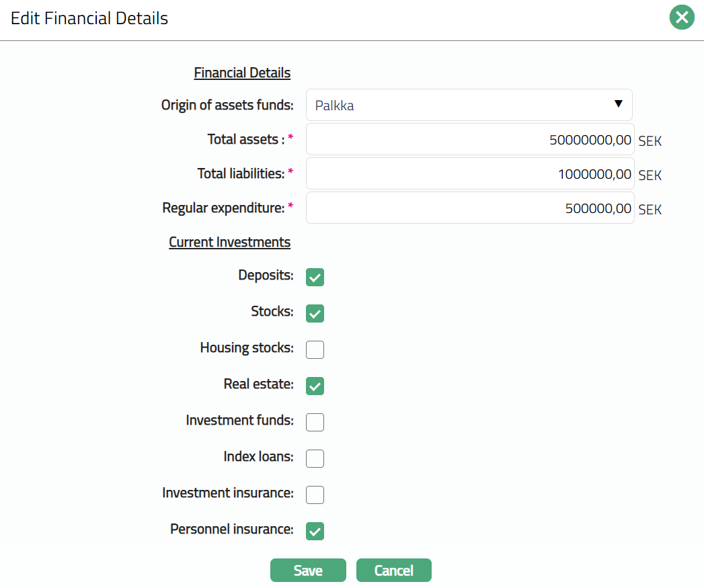This screenshot has height=588, width=704.
Task: Close the Edit Financial Details dialog
Action: [681, 17]
